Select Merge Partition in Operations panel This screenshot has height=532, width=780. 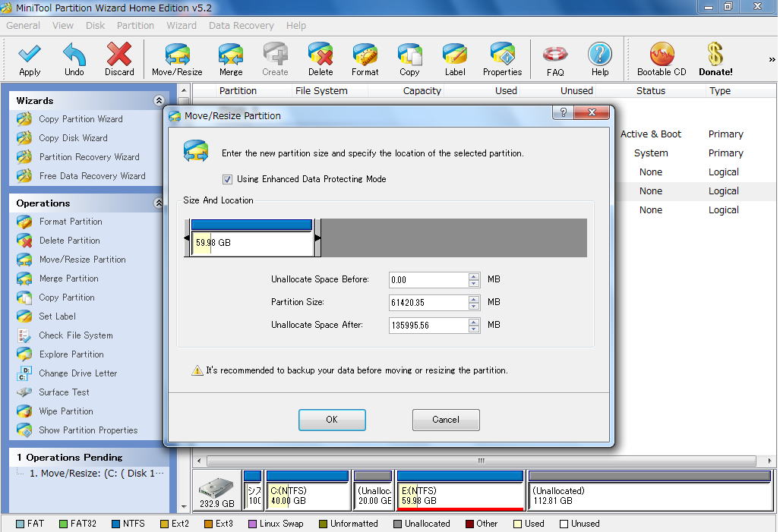68,279
